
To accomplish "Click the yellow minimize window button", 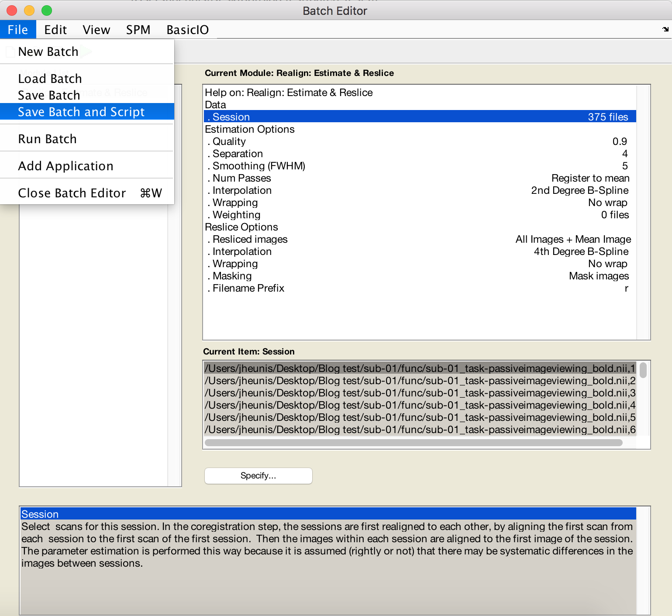I will coord(29,10).
